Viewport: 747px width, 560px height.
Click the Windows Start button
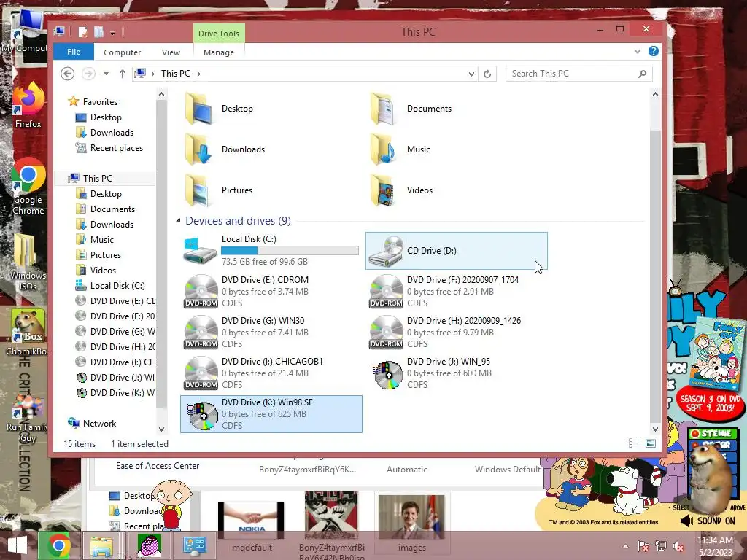[x=18, y=545]
